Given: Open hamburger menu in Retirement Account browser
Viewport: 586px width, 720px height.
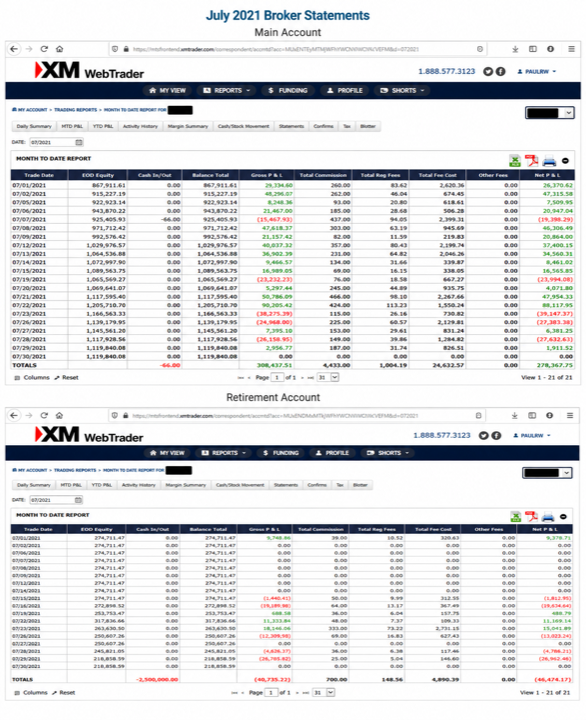Looking at the screenshot, I should tap(570, 416).
